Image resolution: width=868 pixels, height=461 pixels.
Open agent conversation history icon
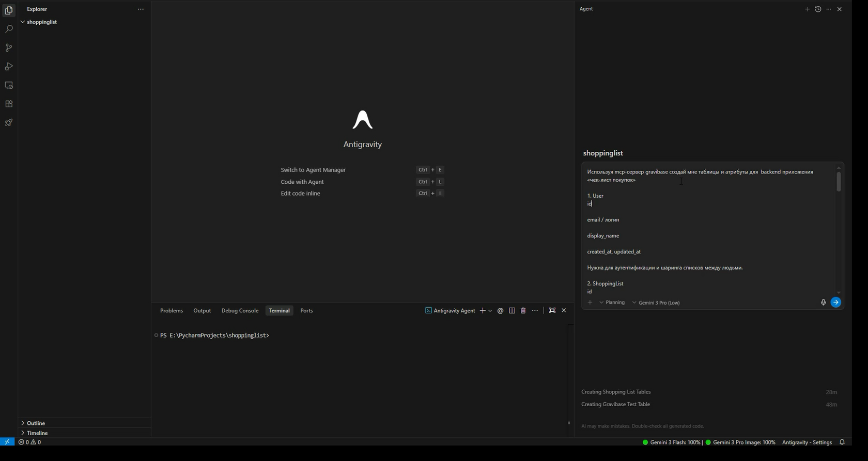click(x=818, y=9)
